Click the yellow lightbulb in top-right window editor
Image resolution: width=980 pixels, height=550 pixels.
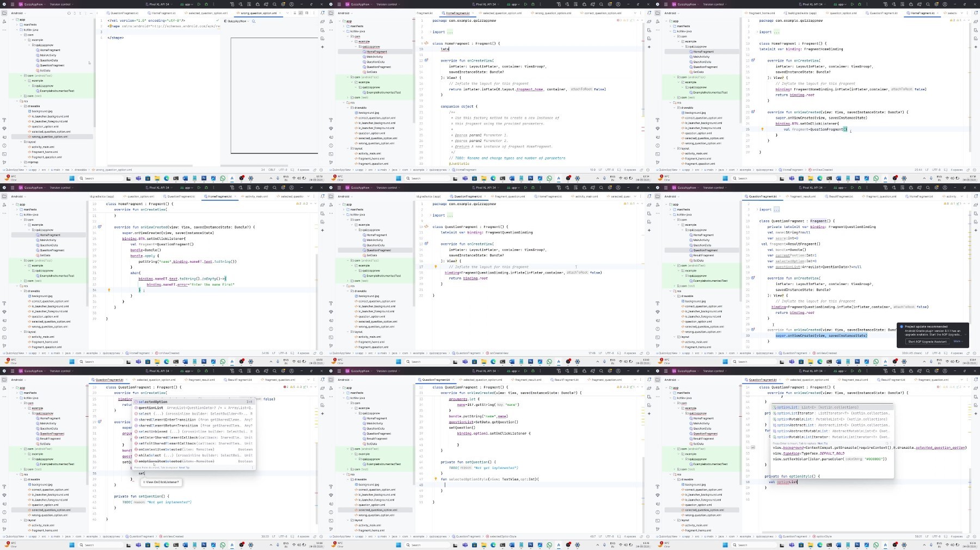[x=762, y=129]
